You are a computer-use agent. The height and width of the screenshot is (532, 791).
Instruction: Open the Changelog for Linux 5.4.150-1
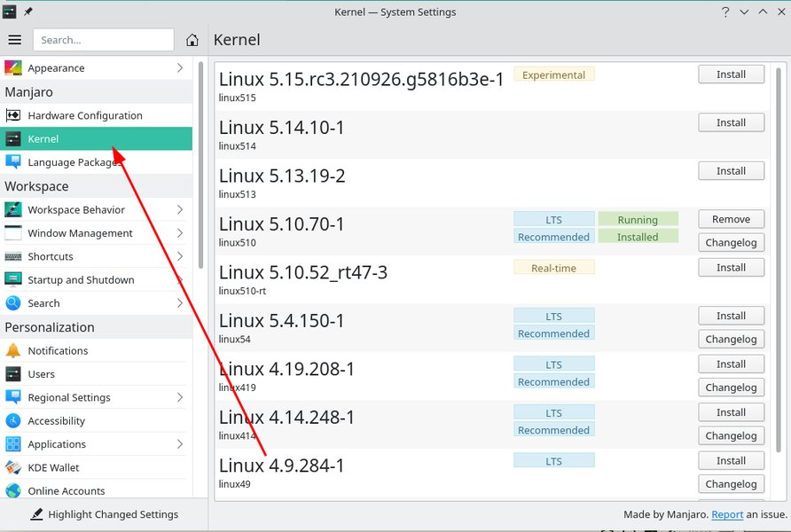point(731,339)
